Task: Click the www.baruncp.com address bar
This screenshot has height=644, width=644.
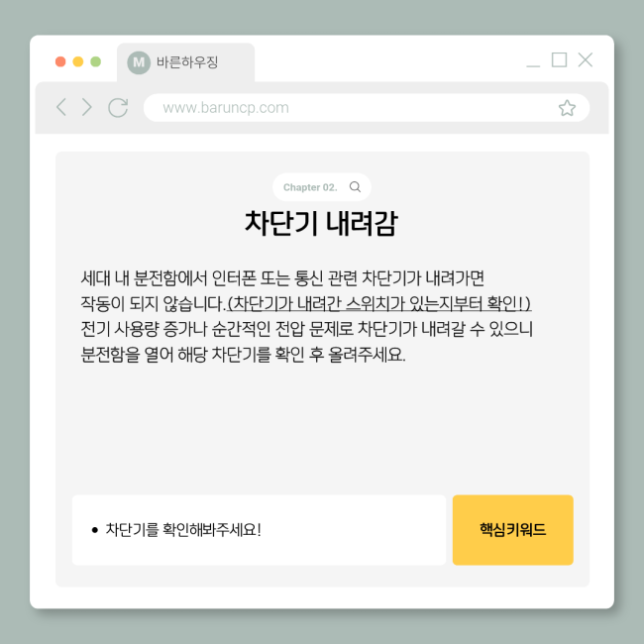Action: [x=367, y=108]
